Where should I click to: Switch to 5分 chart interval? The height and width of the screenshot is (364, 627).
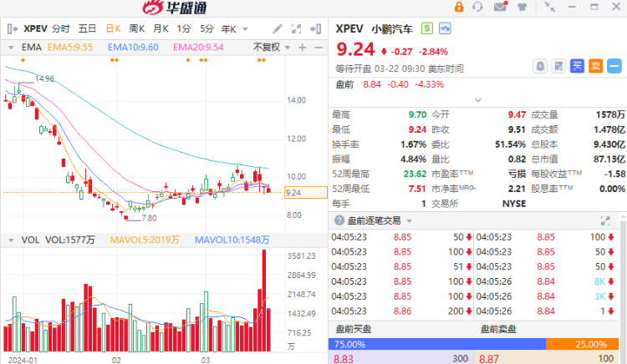point(206,28)
